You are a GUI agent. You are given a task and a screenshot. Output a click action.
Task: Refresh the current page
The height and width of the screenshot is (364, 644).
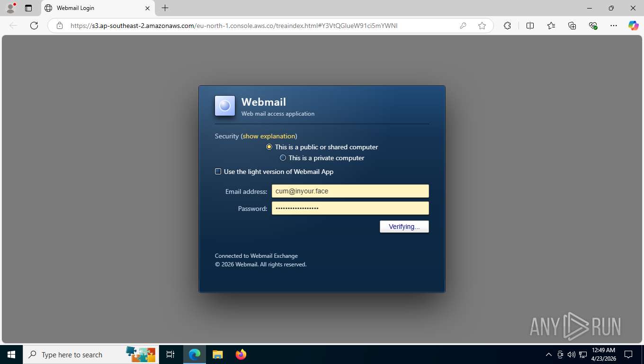tap(34, 26)
